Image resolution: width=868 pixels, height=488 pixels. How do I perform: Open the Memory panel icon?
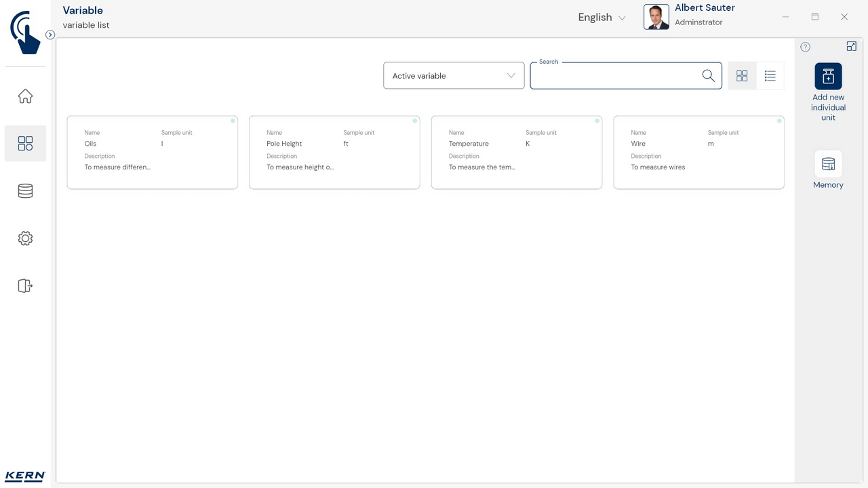click(x=828, y=164)
